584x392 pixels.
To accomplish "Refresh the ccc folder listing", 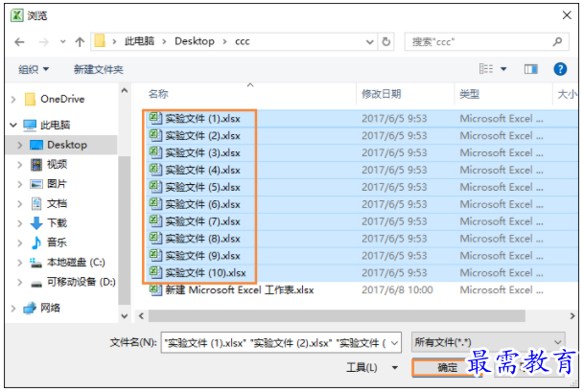I will [386, 42].
